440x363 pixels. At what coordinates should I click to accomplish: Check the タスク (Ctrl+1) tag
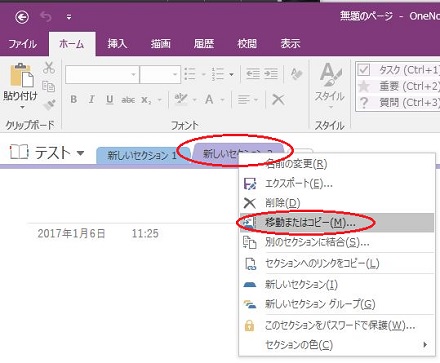[x=398, y=70]
